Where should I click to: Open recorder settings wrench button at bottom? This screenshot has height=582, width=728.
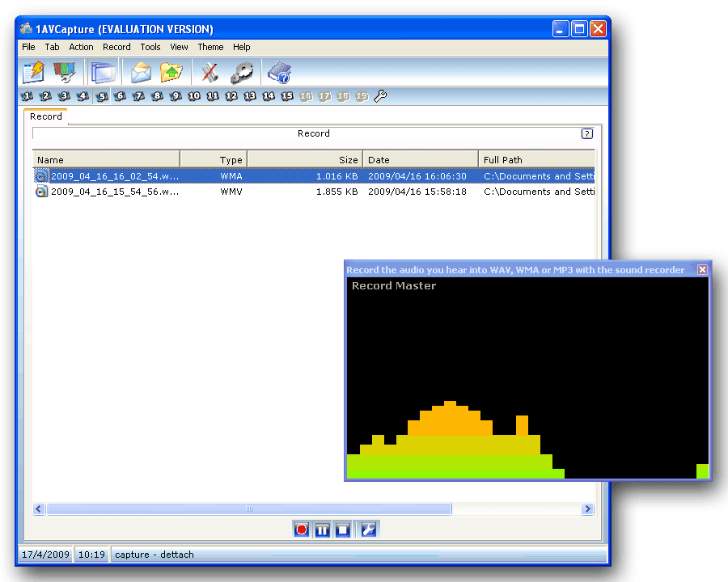click(369, 529)
